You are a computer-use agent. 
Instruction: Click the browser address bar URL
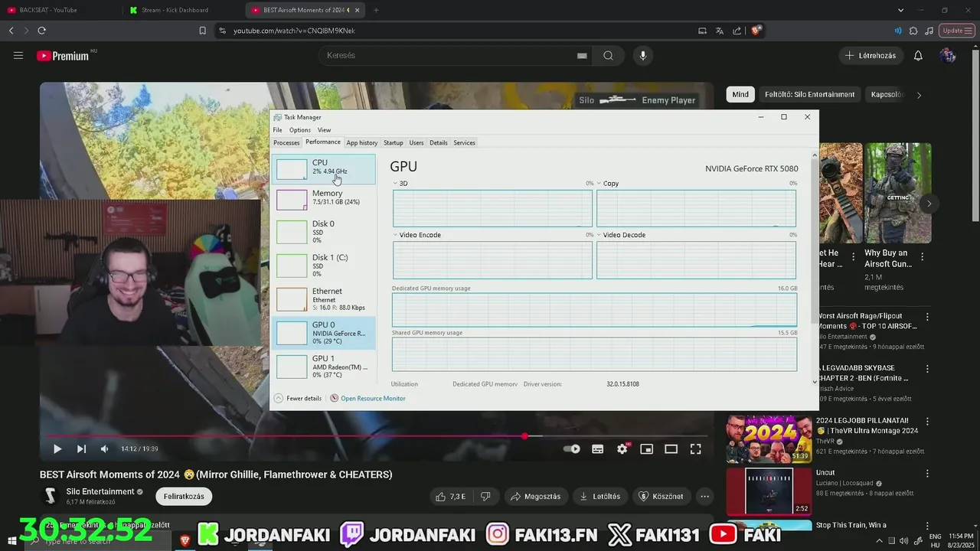tap(294, 31)
